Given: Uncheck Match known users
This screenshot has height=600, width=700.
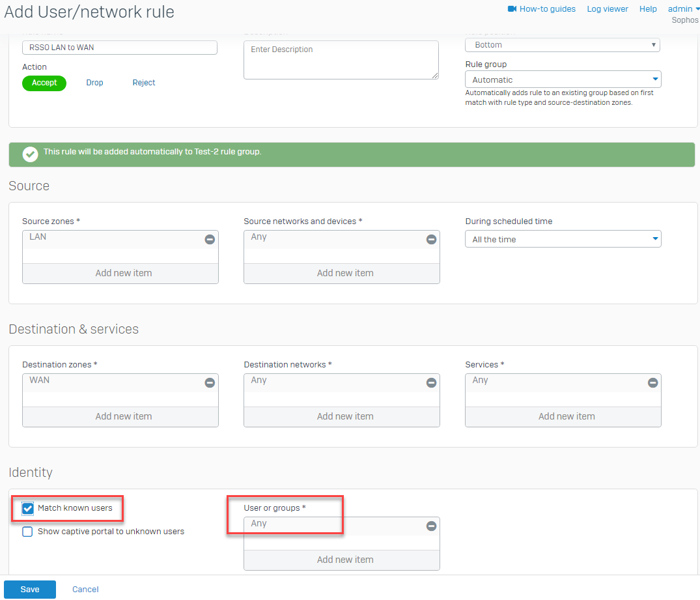Looking at the screenshot, I should tap(27, 509).
